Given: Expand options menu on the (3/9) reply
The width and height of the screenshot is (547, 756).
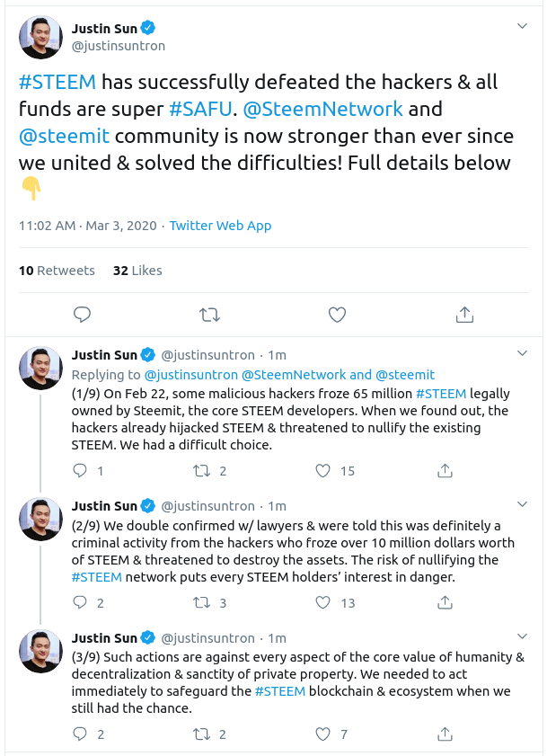Looking at the screenshot, I should [525, 637].
